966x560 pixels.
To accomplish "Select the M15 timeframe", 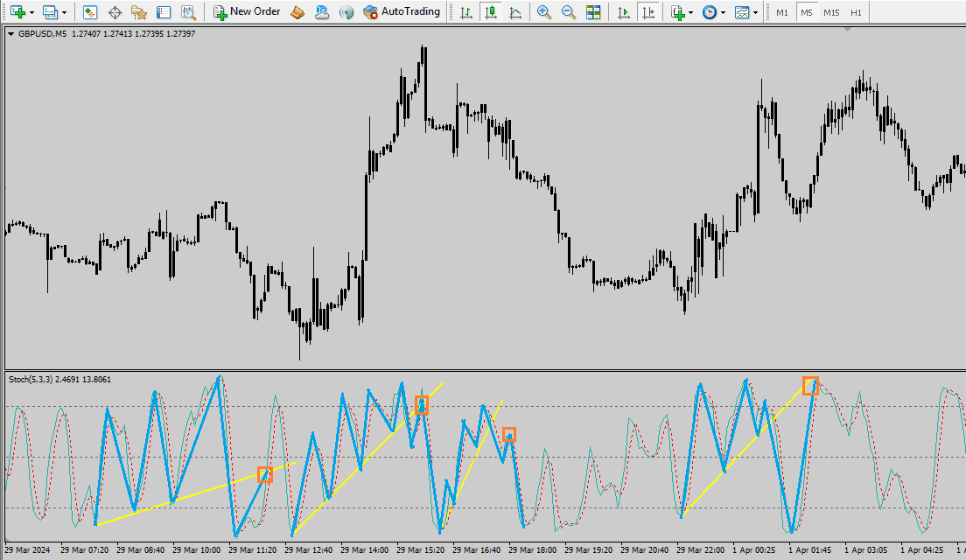I will (x=831, y=12).
